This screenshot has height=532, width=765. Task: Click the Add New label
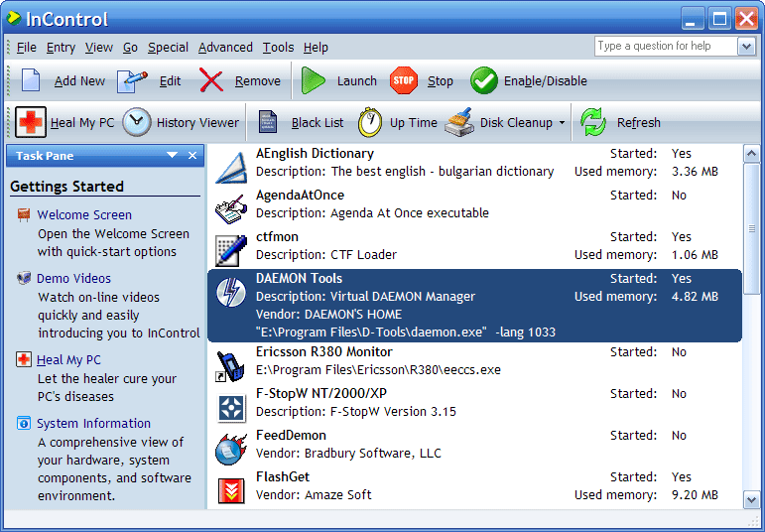tap(79, 81)
